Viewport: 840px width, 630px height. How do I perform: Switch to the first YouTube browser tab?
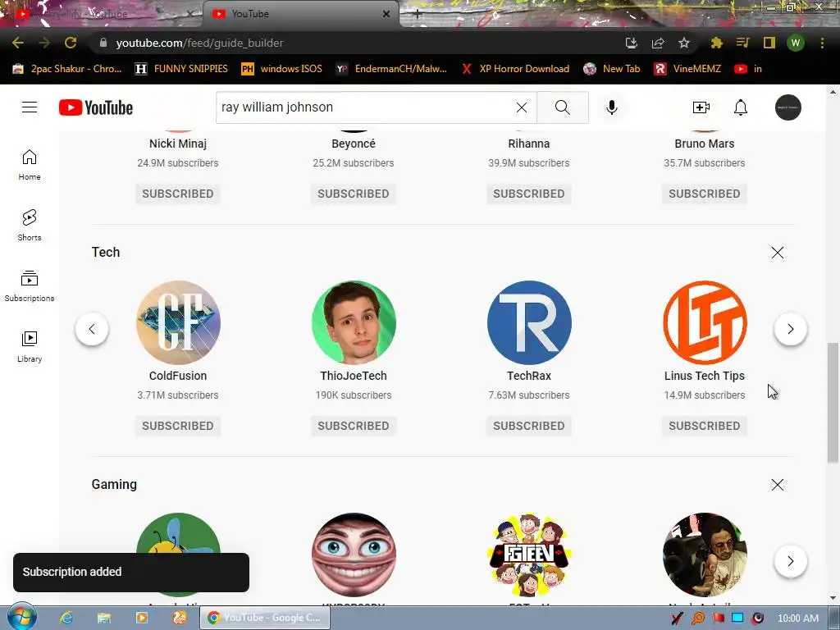pos(102,14)
